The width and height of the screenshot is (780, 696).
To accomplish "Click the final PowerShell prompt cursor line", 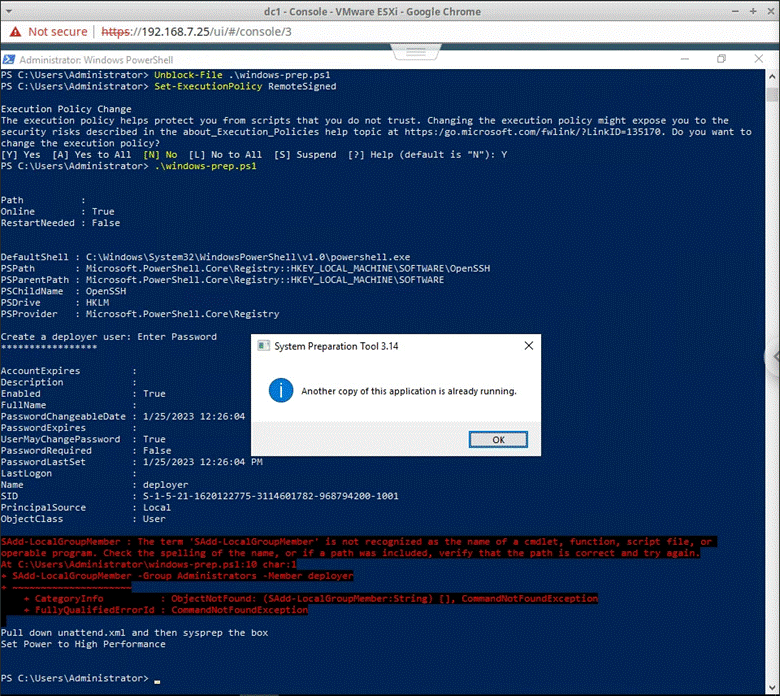I will click(81, 678).
